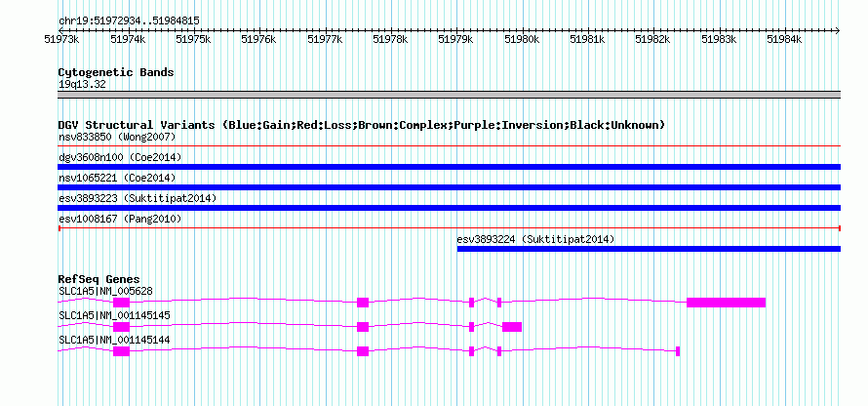Image resolution: width=868 pixels, height=406 pixels.
Task: Select NM_001145145 last exon near 51980k
Action: pyautogui.click(x=512, y=327)
